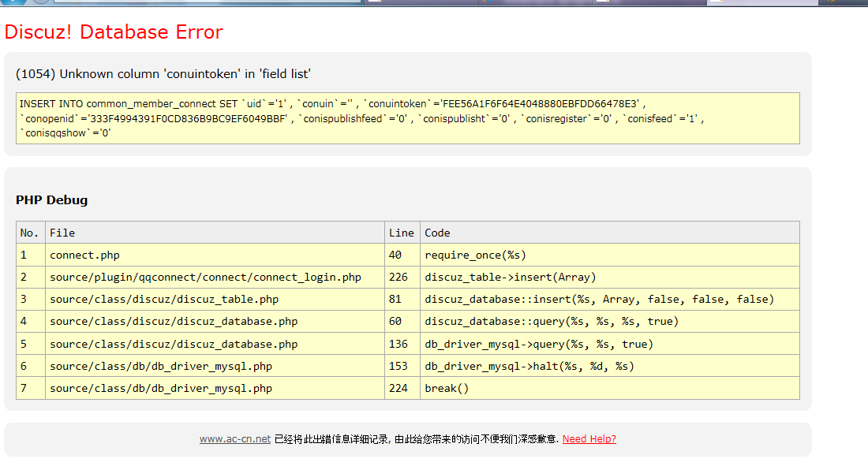The height and width of the screenshot is (466, 868).
Task: Click the File column header
Action: [62, 233]
